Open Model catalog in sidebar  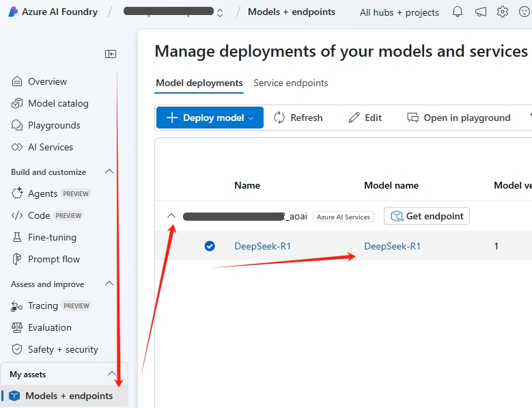pos(58,103)
